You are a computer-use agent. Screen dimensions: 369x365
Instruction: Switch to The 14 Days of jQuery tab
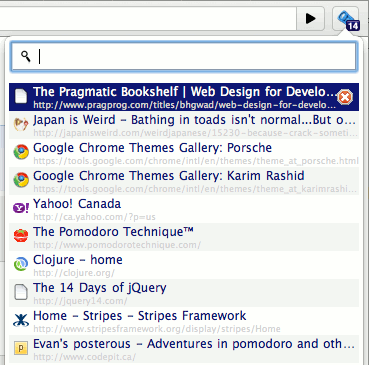coord(184,293)
